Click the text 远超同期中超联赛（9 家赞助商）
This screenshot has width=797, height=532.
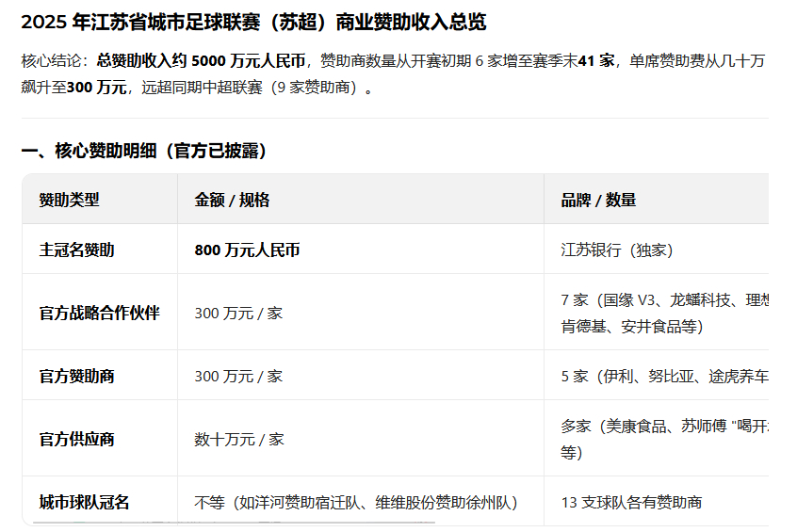click(252, 88)
